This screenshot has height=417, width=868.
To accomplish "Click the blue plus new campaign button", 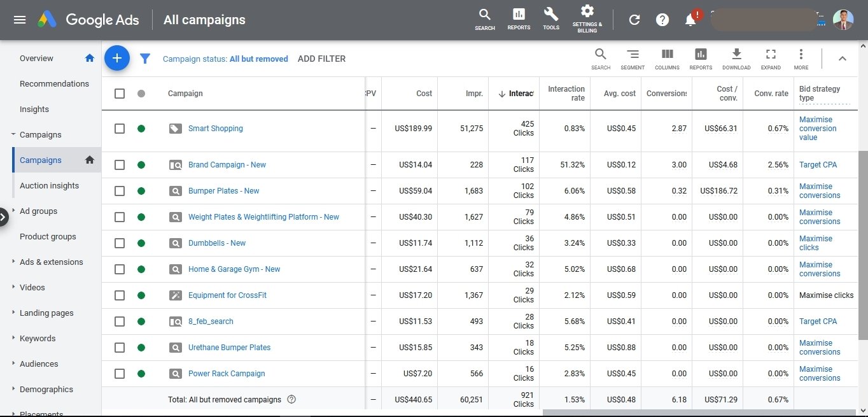I will 117,59.
